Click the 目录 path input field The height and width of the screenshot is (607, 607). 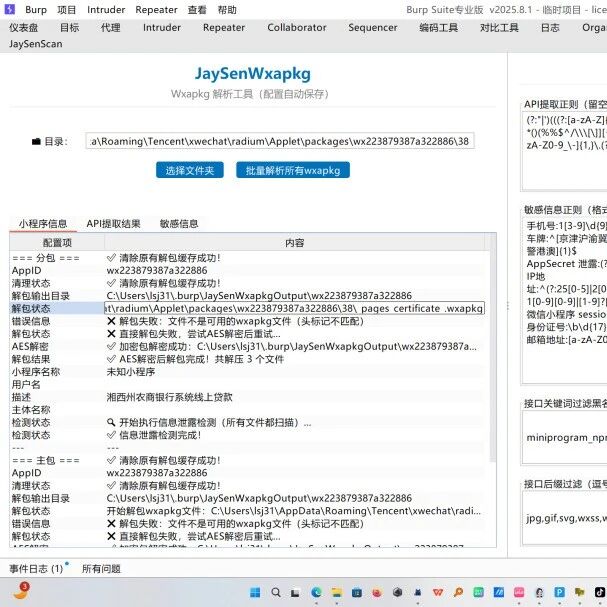[x=280, y=141]
